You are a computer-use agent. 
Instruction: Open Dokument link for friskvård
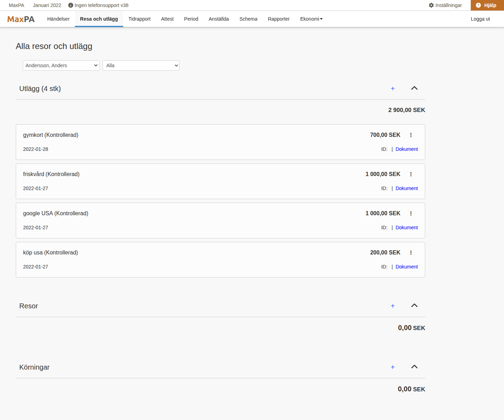[407, 188]
